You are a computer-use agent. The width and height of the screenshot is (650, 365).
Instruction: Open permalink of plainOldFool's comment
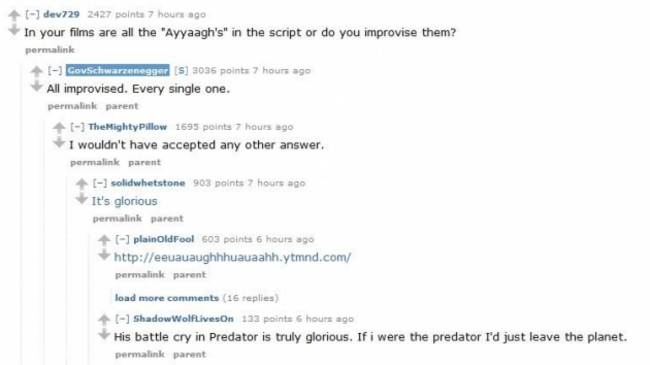tap(140, 275)
